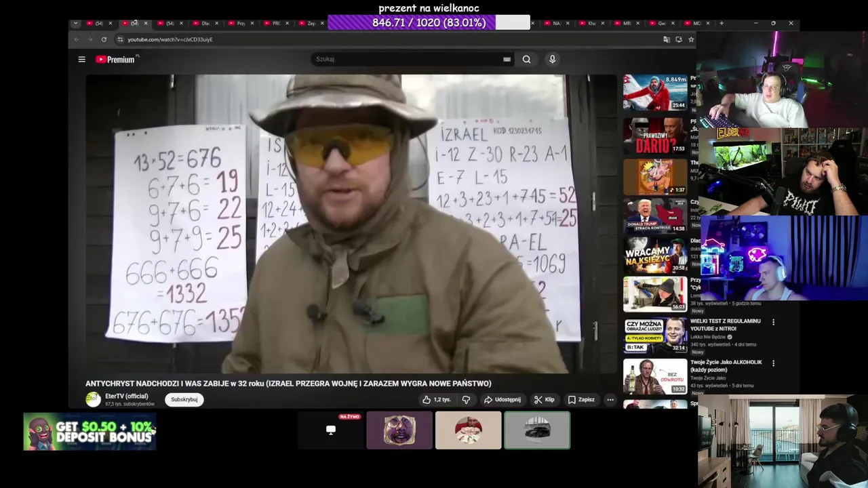Image resolution: width=868 pixels, height=488 pixels.
Task: Open more actions three-dot menu under video
Action: pos(610,399)
